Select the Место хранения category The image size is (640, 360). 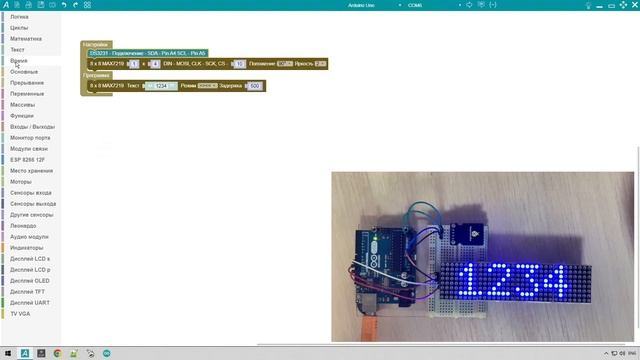click(31, 171)
